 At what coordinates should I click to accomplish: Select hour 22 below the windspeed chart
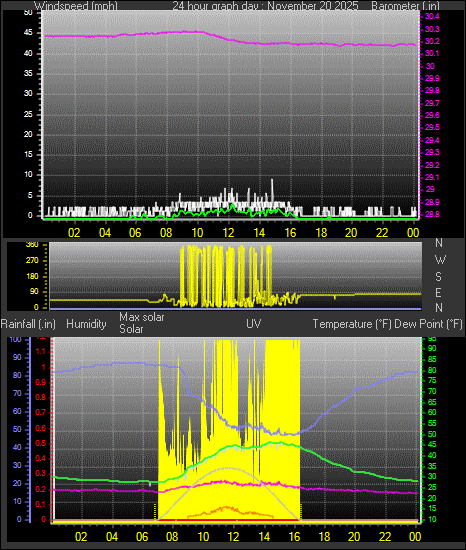pyautogui.click(x=382, y=233)
